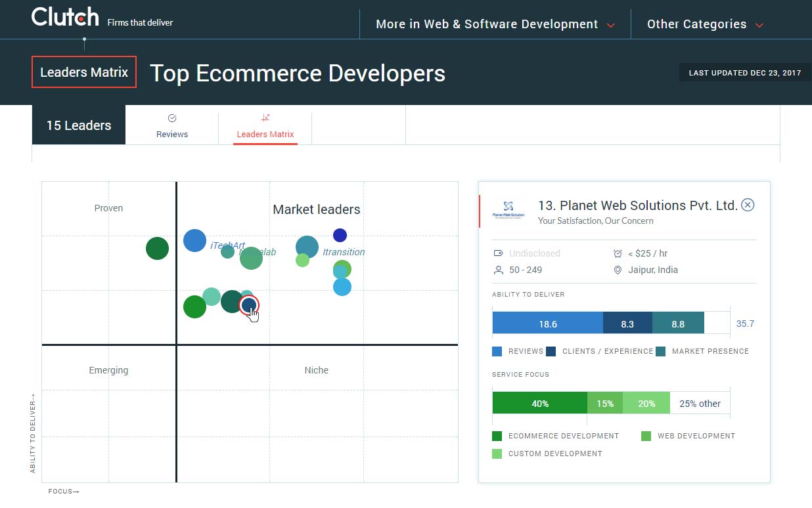Click the Emerging quadrant label

point(108,370)
